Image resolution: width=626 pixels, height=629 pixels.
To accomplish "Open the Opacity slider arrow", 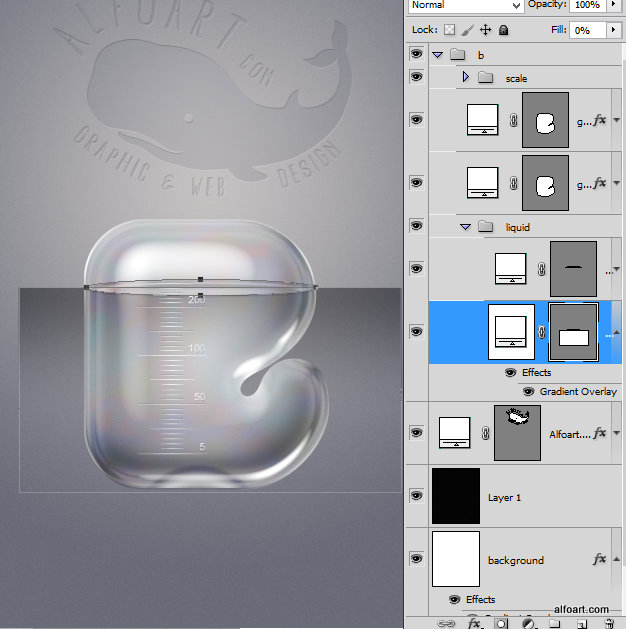I will click(612, 6).
